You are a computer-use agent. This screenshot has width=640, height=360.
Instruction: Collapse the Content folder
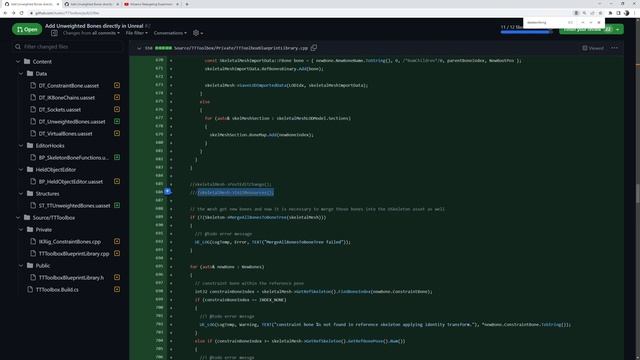click(x=18, y=62)
